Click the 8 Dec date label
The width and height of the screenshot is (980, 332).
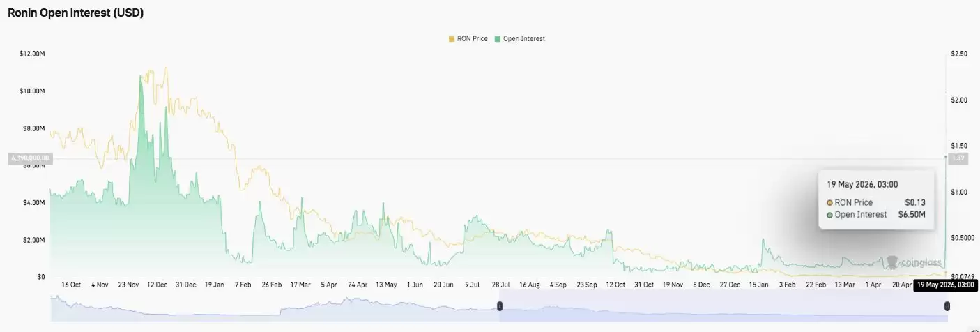pyautogui.click(x=701, y=285)
